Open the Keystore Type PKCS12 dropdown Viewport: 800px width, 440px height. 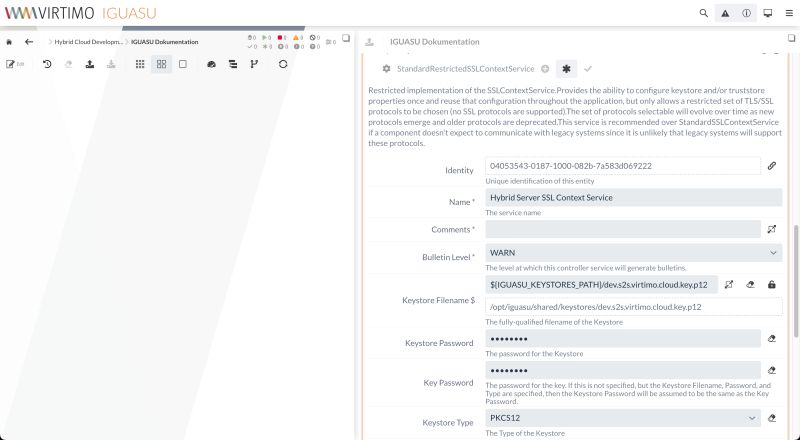pyautogui.click(x=622, y=418)
